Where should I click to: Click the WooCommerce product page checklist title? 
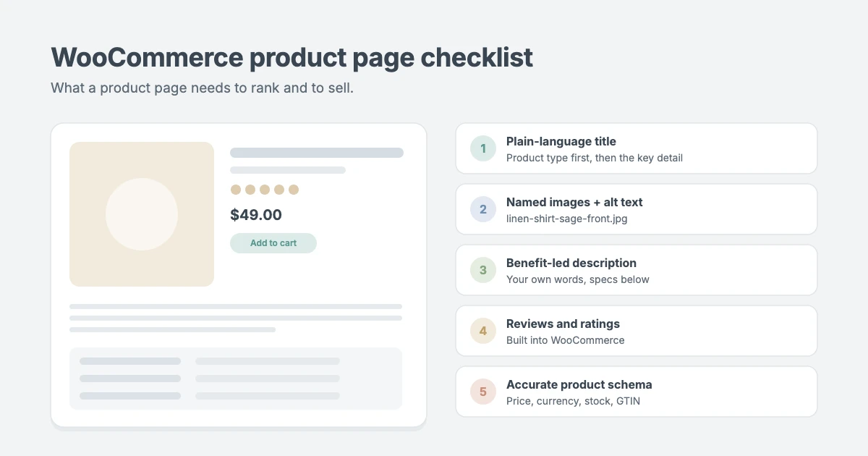tap(292, 58)
